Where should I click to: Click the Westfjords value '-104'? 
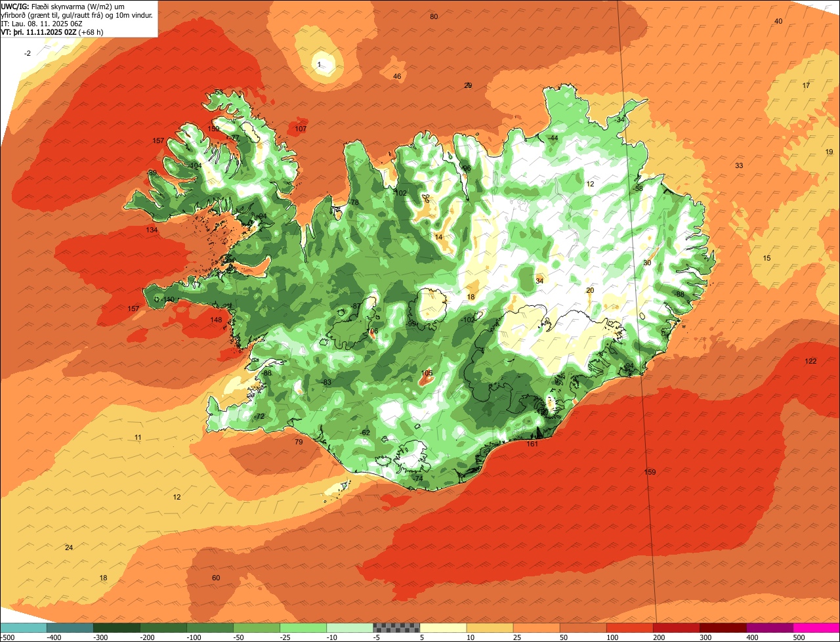(x=194, y=165)
